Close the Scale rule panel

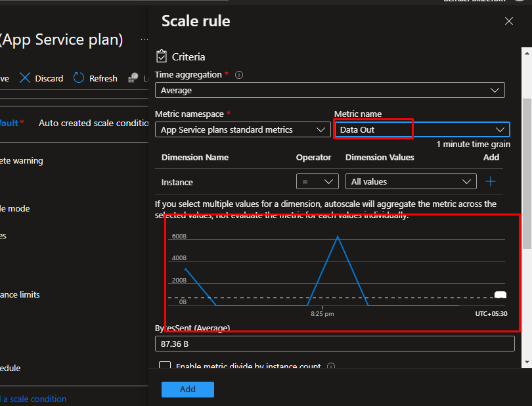(x=508, y=22)
